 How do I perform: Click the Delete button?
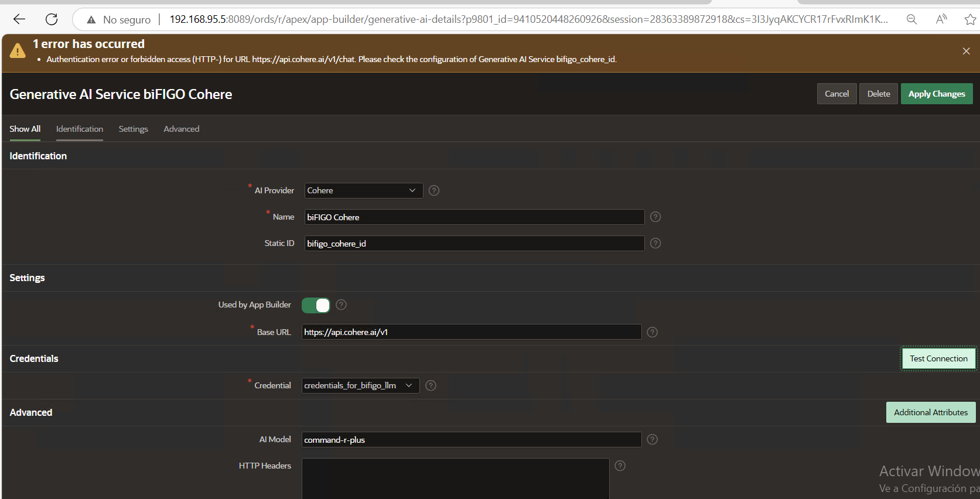pos(879,94)
